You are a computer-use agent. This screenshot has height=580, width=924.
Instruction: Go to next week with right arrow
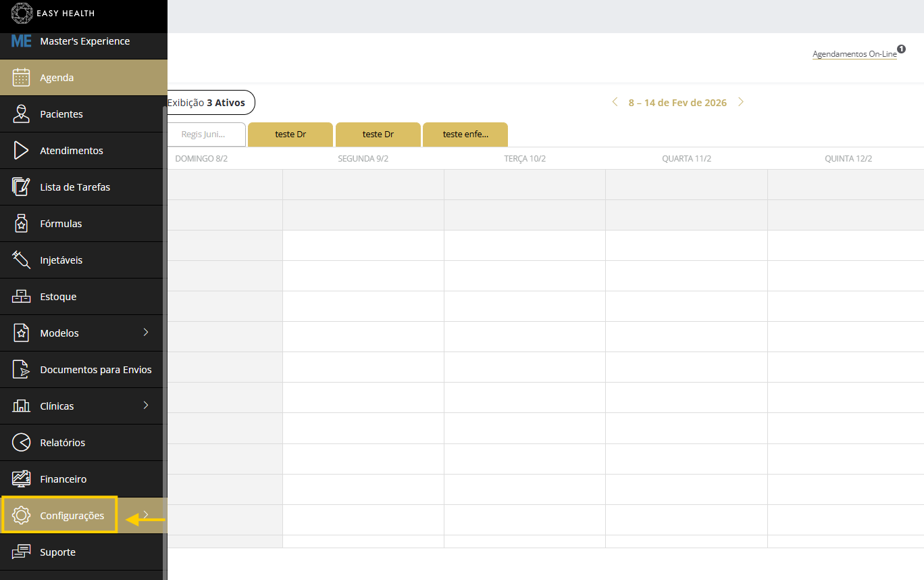(741, 102)
